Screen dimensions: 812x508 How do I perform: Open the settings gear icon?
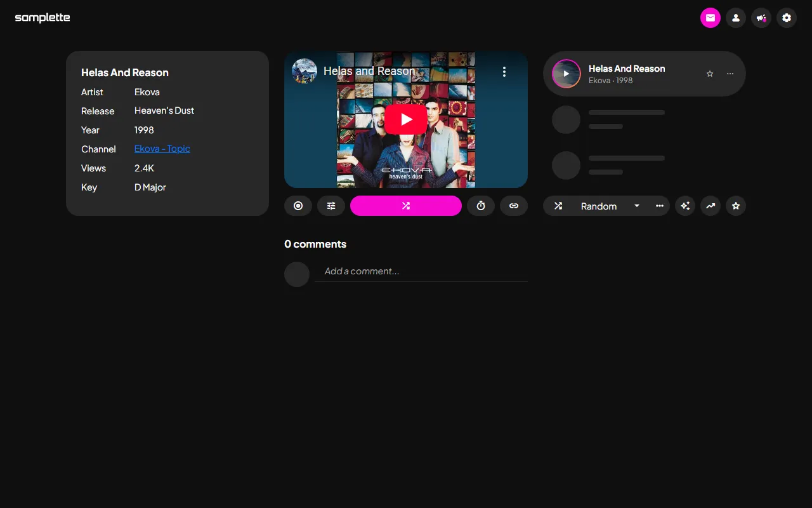point(786,18)
